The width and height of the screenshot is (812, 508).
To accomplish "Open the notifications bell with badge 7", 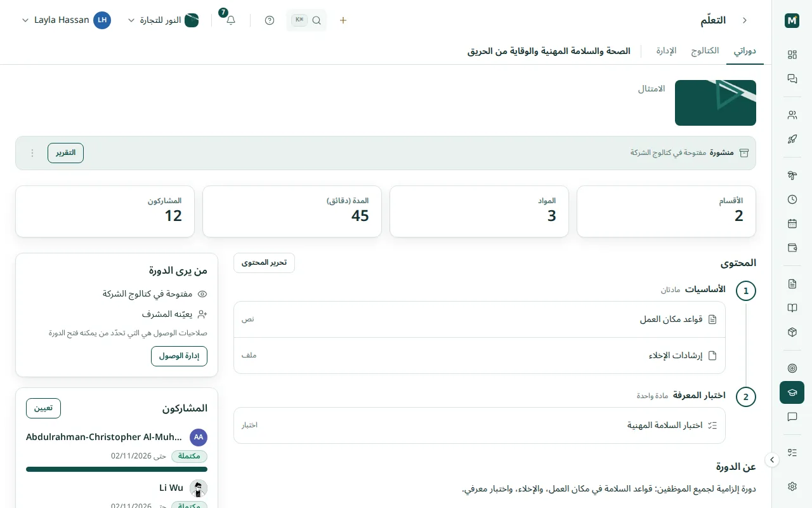I will tap(231, 20).
